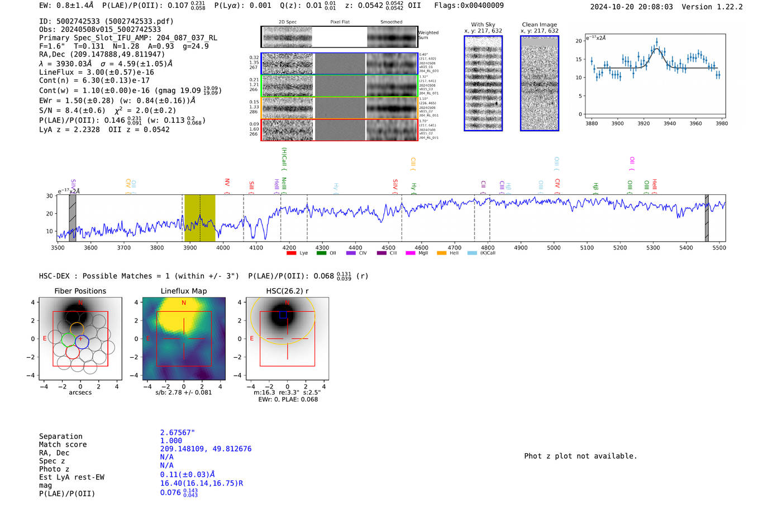Click the orange HeII legend swatch

tap(441, 253)
